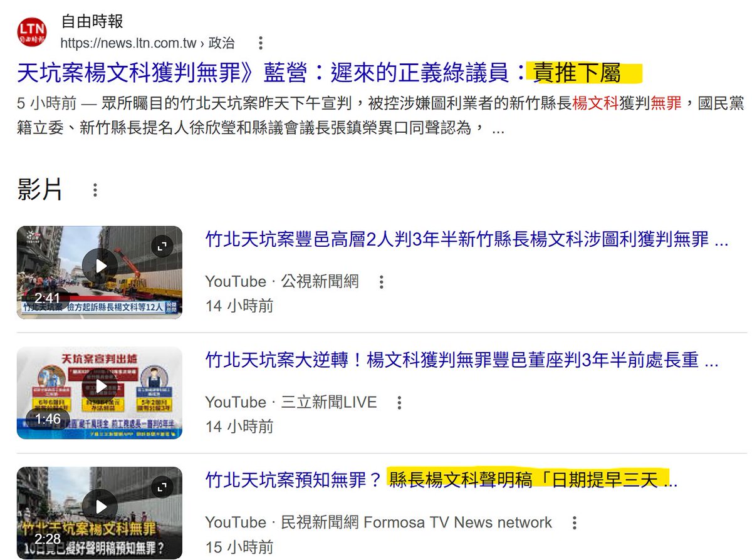Image resolution: width=752 pixels, height=560 pixels.
Task: Click the 2:28 duration badge on third video
Action: click(48, 539)
